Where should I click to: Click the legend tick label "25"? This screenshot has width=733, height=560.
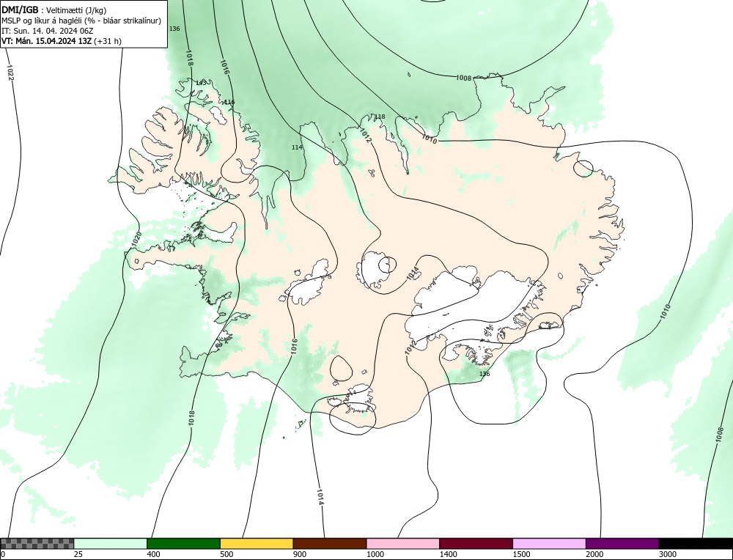[x=78, y=555]
